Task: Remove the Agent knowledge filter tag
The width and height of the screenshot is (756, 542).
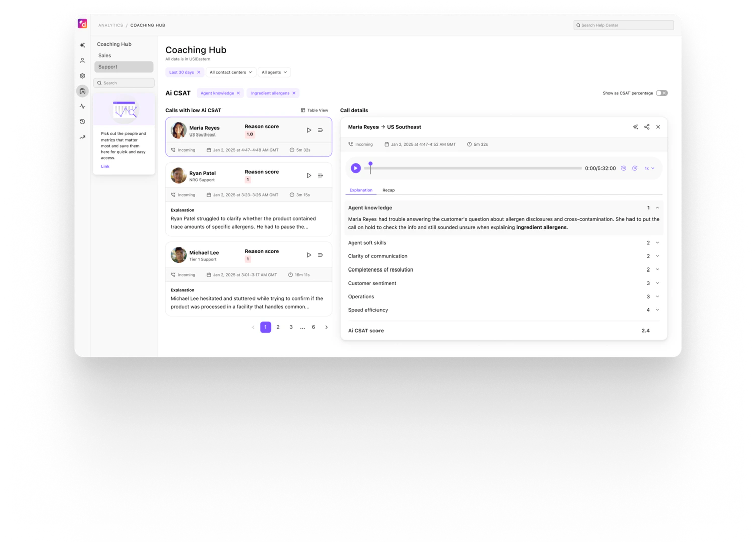Action: point(238,93)
